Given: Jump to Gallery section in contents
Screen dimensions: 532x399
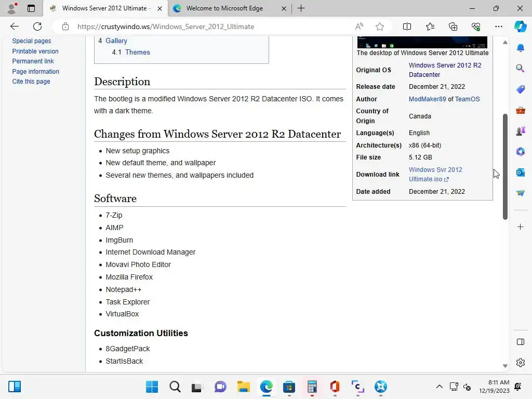Looking at the screenshot, I should (x=116, y=41).
